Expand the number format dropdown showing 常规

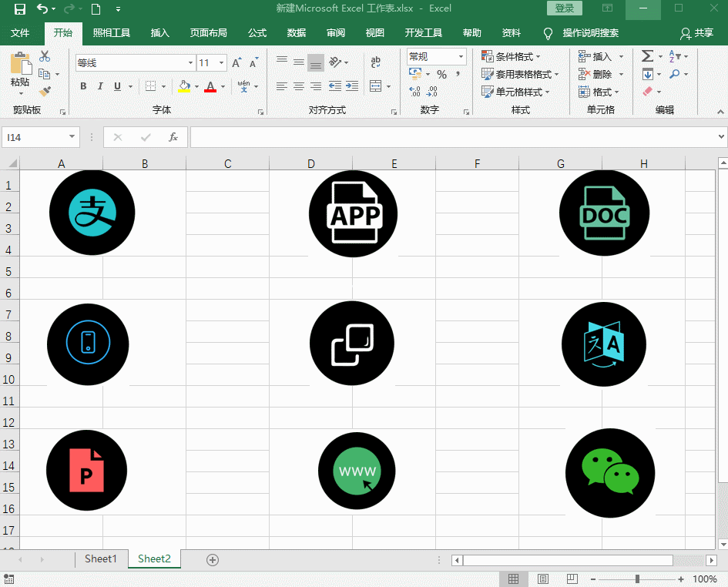click(x=461, y=57)
